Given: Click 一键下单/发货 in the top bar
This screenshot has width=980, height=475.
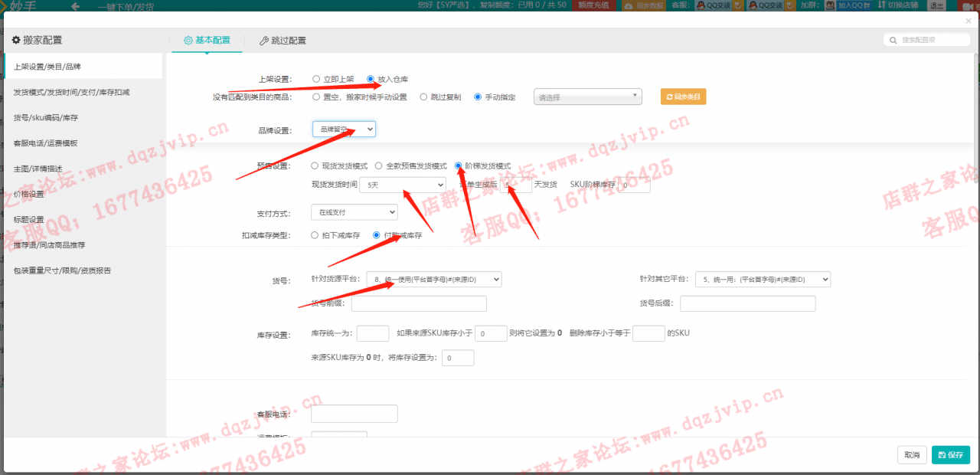Looking at the screenshot, I should (125, 6).
